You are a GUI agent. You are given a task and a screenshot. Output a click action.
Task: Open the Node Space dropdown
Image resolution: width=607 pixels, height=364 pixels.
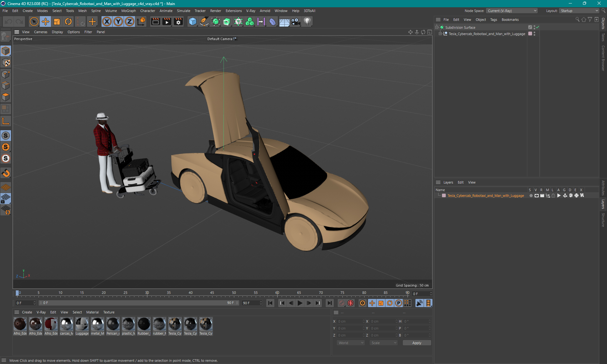pos(512,11)
